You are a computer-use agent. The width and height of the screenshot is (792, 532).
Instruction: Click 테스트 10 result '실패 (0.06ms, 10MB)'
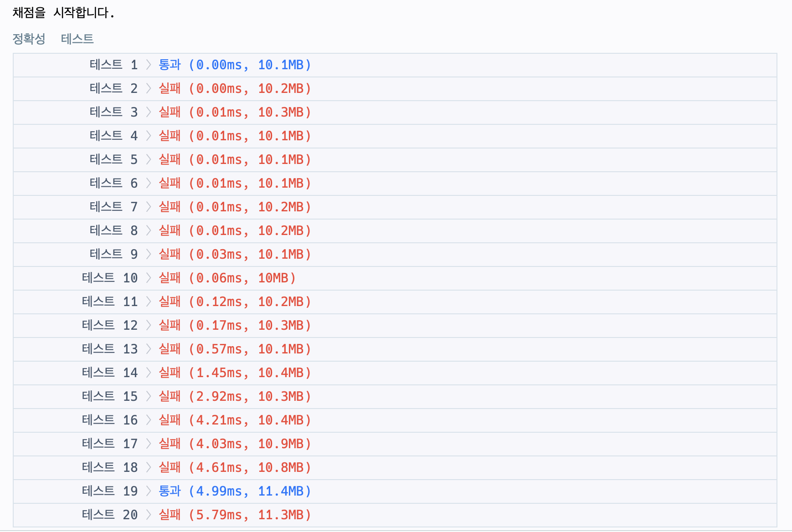(227, 278)
